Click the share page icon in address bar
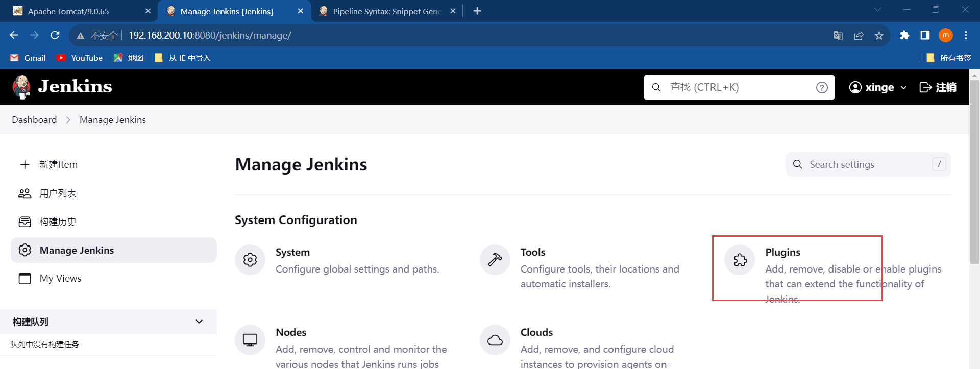This screenshot has height=369, width=980. pyautogui.click(x=859, y=35)
